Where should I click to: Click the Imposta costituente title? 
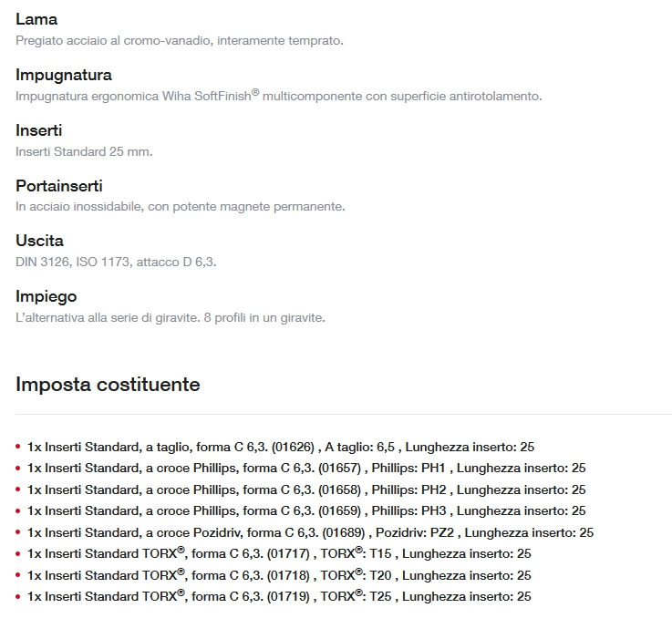[108, 384]
